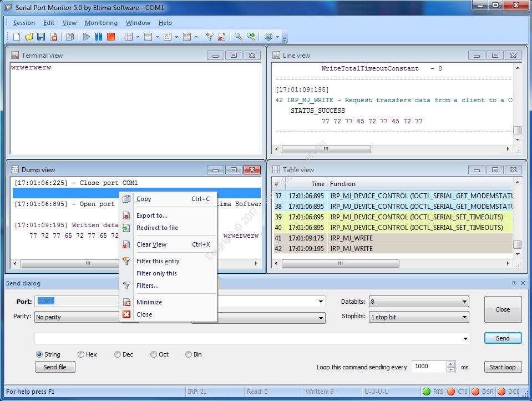The image size is (532, 401).
Task: Select the Find magnifier icon on toolbar
Action: click(237, 37)
